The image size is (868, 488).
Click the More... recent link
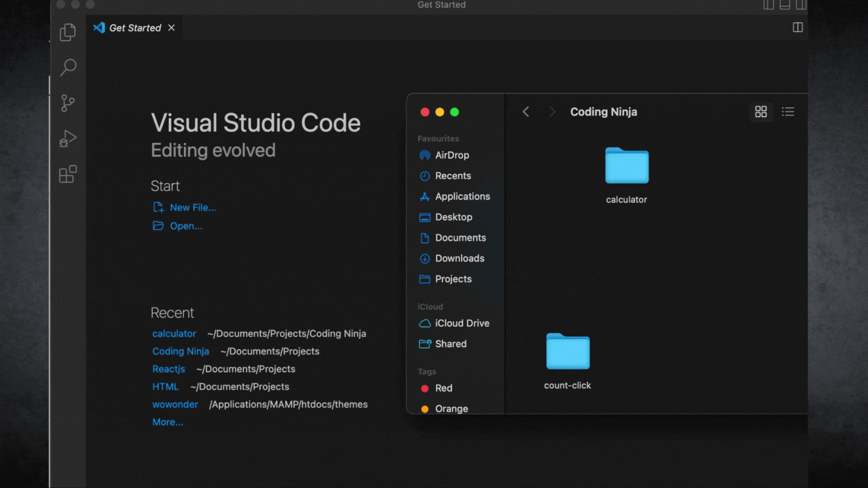click(x=168, y=422)
